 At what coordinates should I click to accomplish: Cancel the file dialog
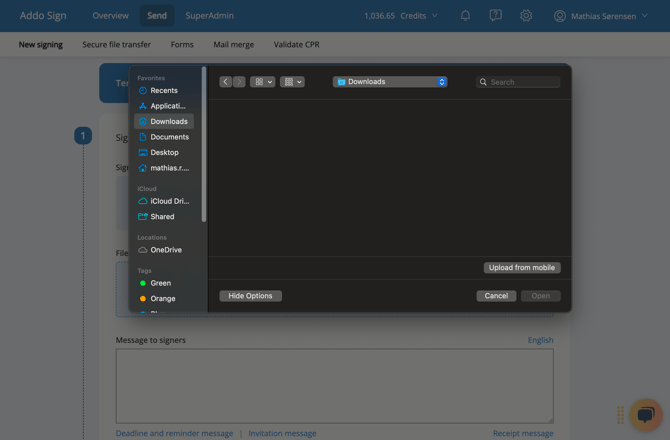coord(496,296)
